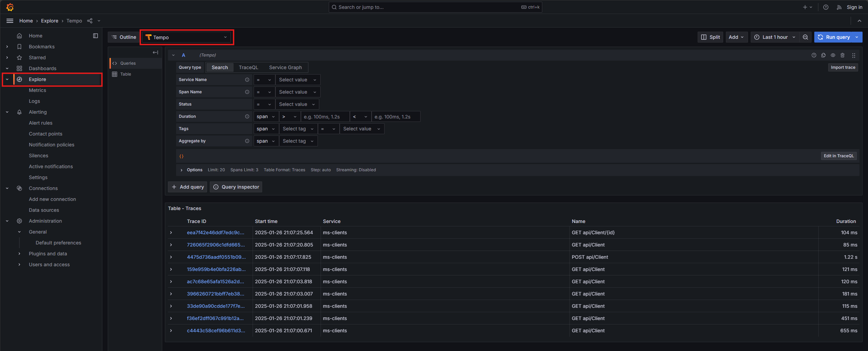Image resolution: width=868 pixels, height=351 pixels.
Task: Click the Administration gear icon in sidebar
Action: 19,221
